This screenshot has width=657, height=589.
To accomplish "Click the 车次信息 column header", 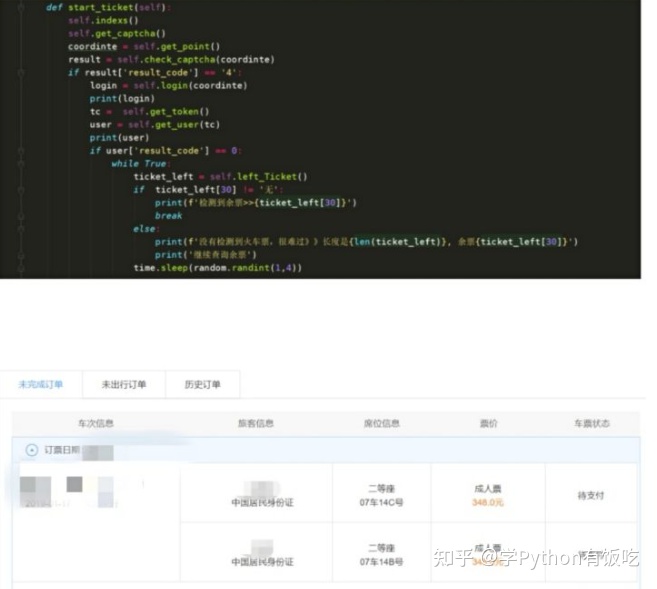I will click(96, 424).
